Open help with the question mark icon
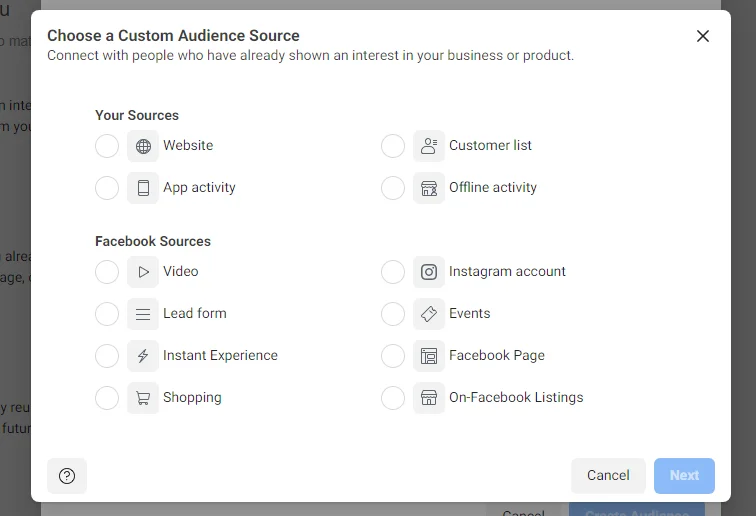Screen dimensions: 756x516 (67, 476)
